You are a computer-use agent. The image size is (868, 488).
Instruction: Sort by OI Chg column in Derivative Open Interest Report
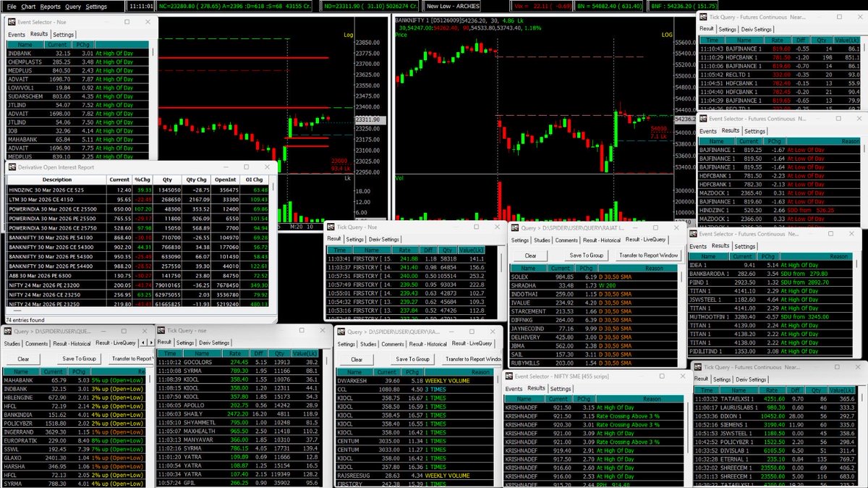(253, 180)
